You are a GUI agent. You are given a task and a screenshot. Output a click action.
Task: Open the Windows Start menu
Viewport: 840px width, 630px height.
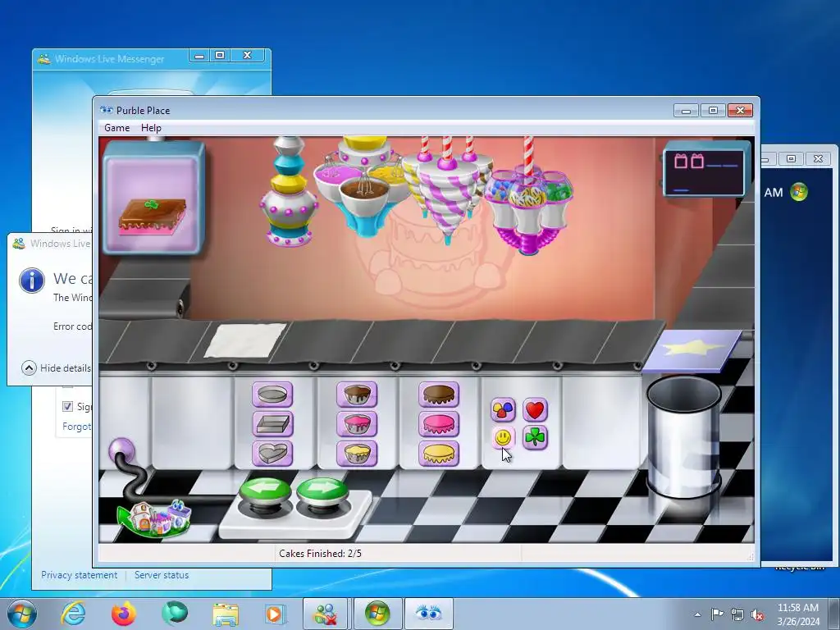[22, 614]
